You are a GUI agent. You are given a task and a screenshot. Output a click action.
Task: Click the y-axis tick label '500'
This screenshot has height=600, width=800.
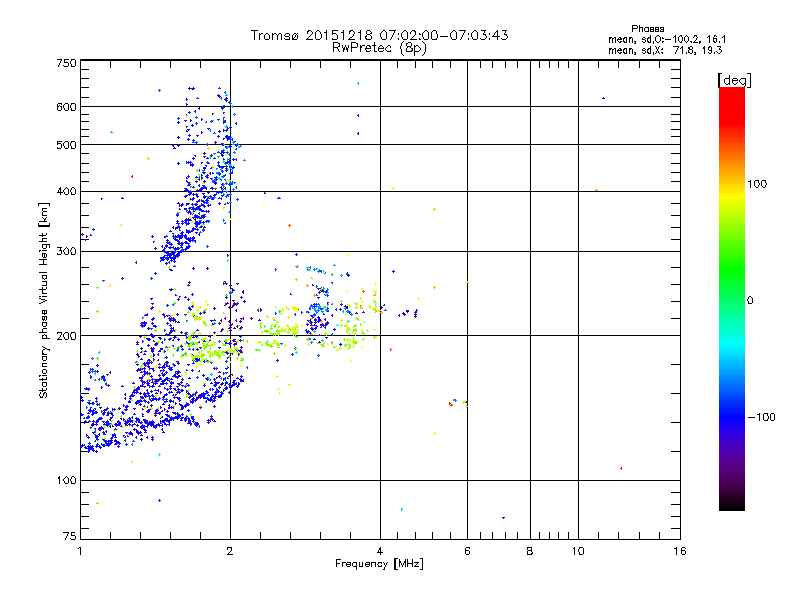pos(66,145)
